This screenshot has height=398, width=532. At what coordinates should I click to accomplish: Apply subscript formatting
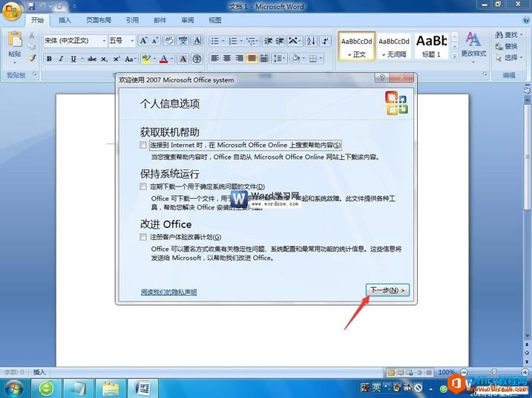pyautogui.click(x=104, y=59)
